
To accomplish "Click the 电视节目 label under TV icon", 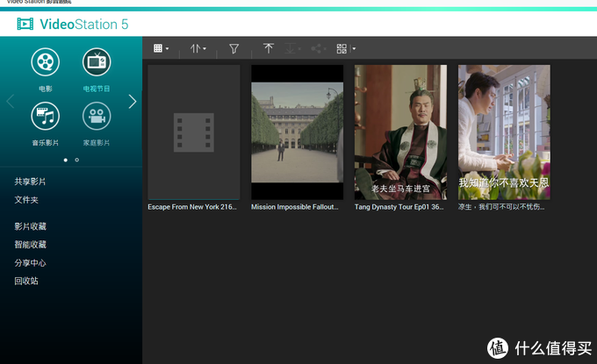I will coord(97,89).
